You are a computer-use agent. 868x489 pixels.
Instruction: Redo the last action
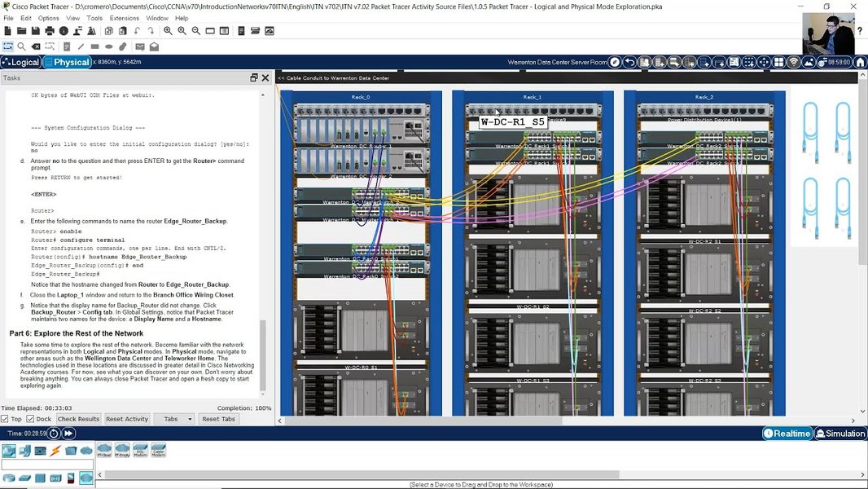[151, 31]
